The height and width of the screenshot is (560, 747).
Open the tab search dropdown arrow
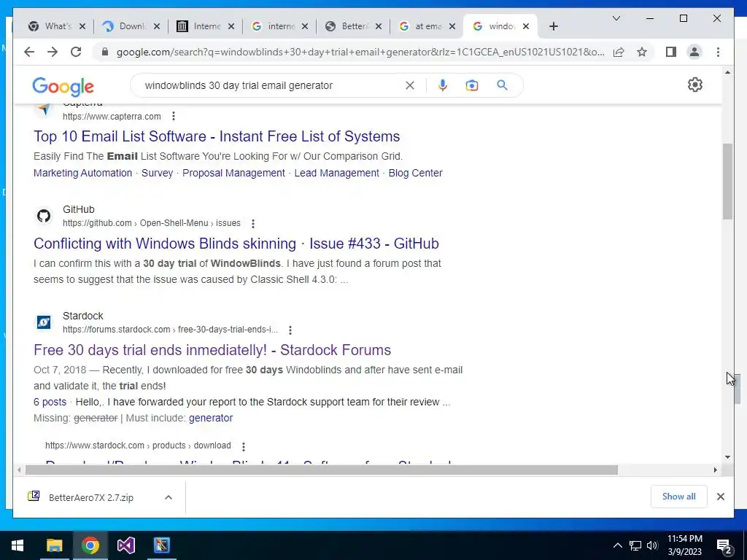616,18
